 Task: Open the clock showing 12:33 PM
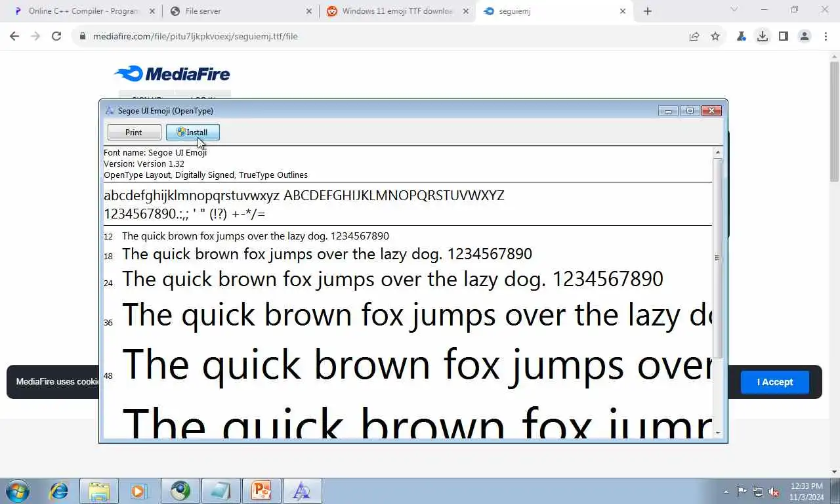click(807, 492)
